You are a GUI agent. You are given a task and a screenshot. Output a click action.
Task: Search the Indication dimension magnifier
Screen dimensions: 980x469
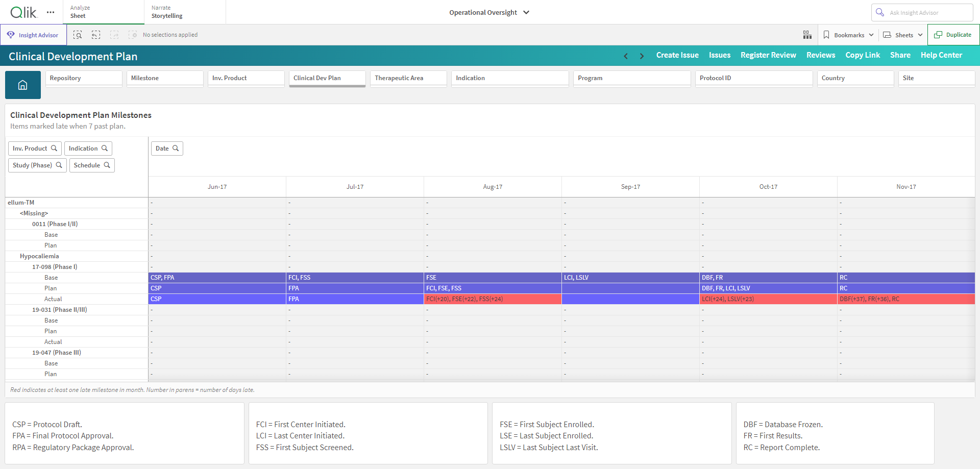pos(105,149)
